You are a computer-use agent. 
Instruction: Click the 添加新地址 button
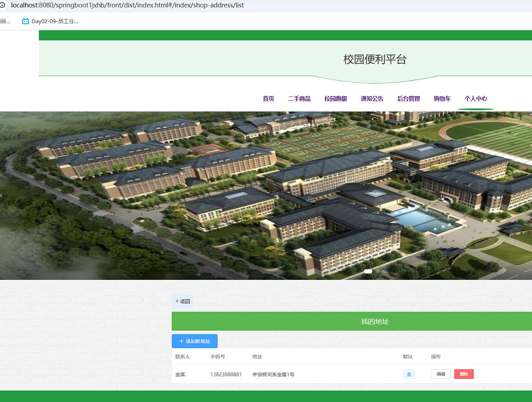pos(194,341)
